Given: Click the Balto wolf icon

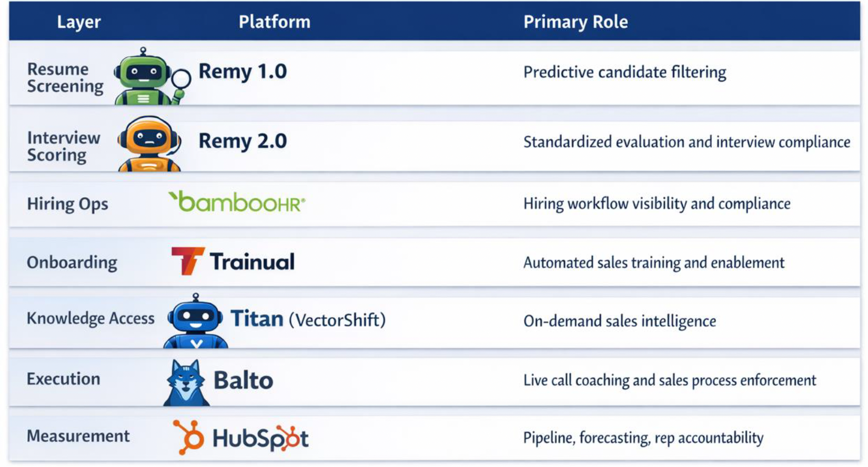Looking at the screenshot, I should point(186,382).
